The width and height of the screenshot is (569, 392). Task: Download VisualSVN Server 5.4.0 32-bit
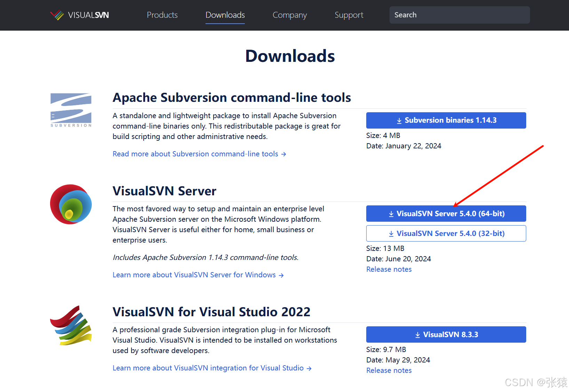tap(446, 234)
